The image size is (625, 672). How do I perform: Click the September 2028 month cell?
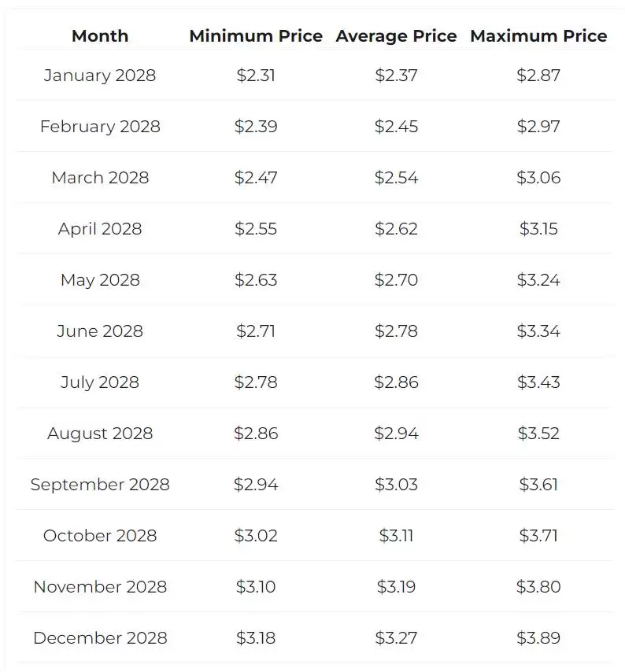(100, 485)
